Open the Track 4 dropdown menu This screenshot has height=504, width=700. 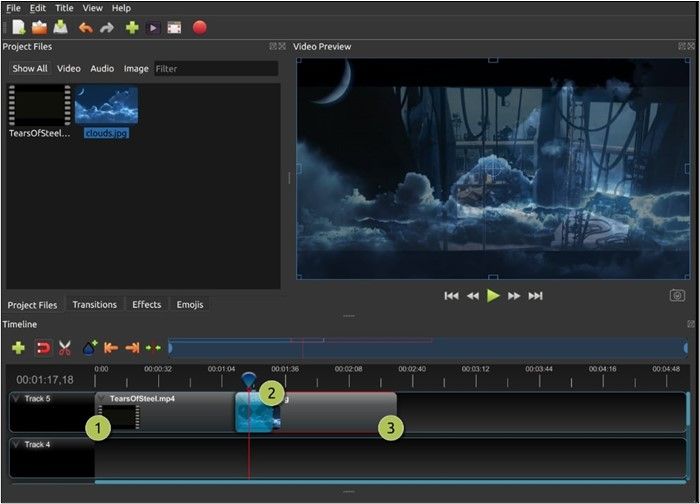click(x=16, y=444)
